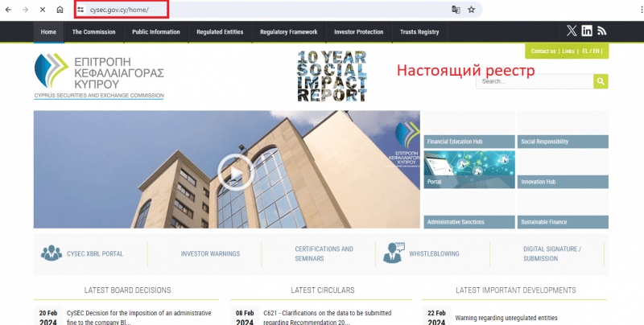Open the Social Responsibility tile
Image resolution: width=644 pixels, height=325 pixels.
(563, 130)
